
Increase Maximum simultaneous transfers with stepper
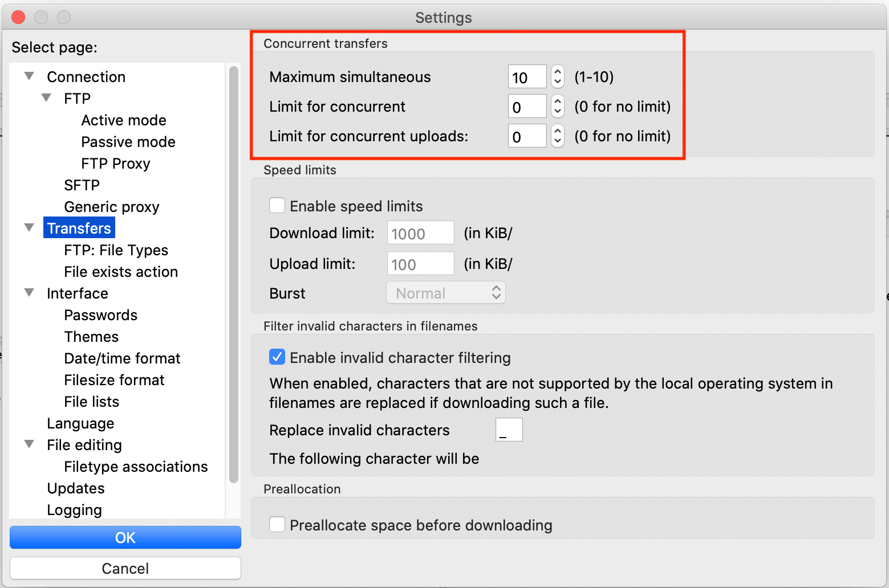(557, 71)
